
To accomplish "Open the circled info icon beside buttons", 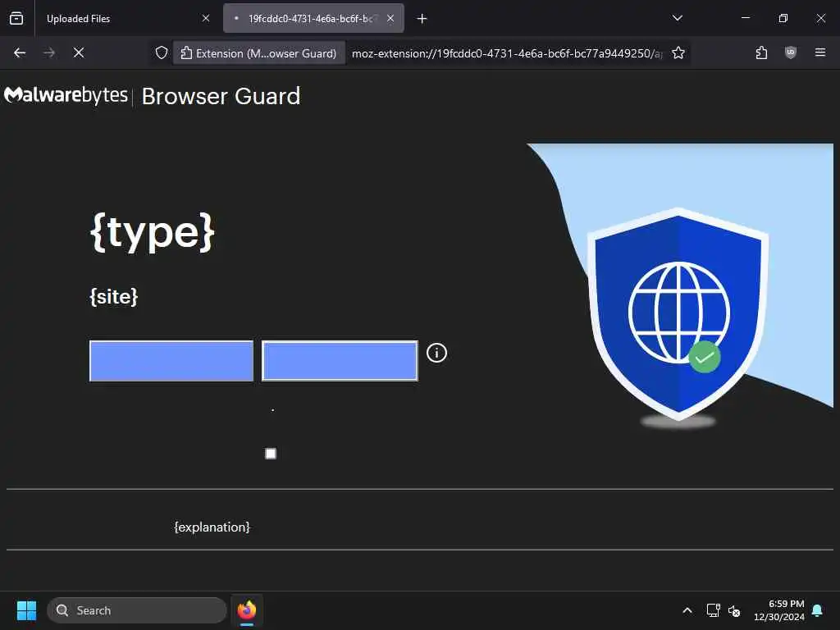I will 436,353.
